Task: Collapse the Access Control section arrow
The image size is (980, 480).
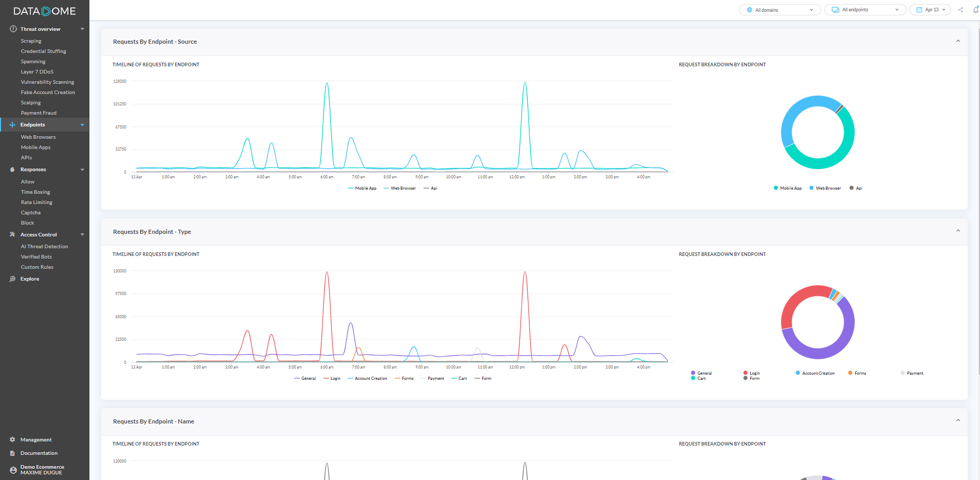Action: 82,234
